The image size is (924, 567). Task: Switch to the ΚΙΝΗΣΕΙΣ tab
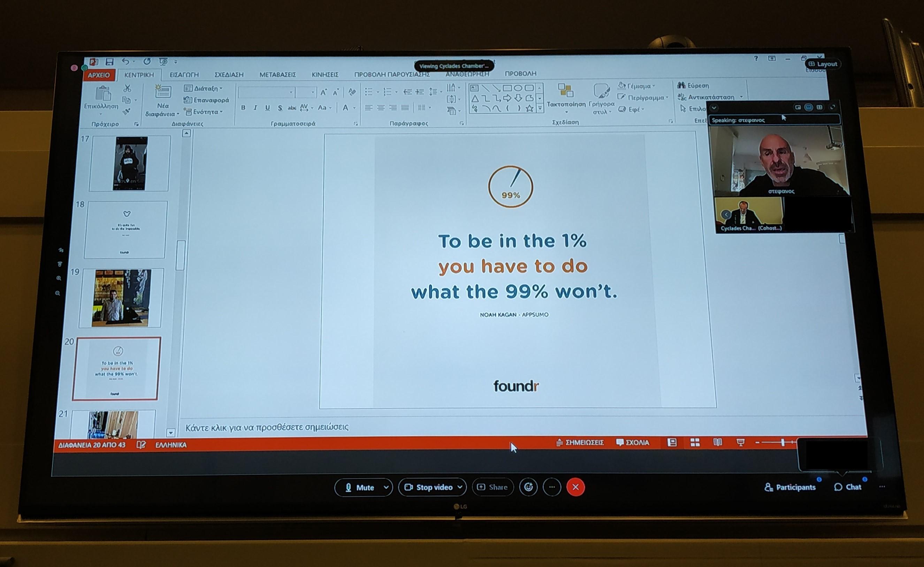pos(325,75)
